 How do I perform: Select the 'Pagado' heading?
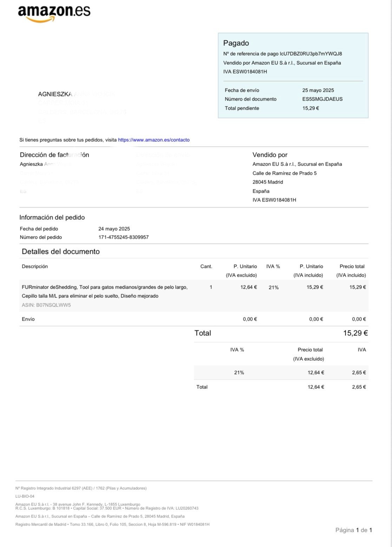tap(236, 43)
